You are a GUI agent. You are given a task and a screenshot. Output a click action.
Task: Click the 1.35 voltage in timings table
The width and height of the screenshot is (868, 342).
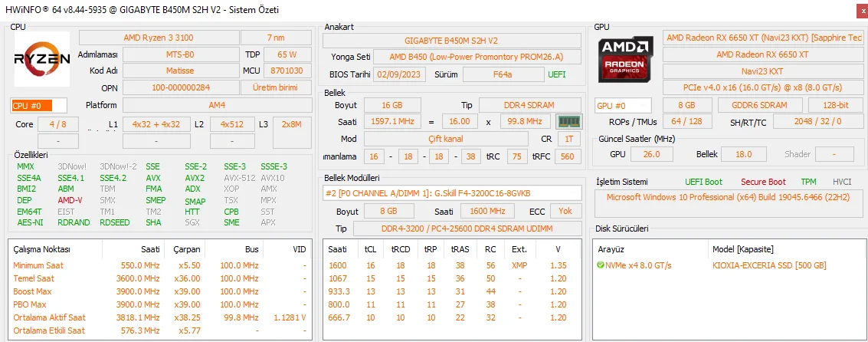[558, 265]
